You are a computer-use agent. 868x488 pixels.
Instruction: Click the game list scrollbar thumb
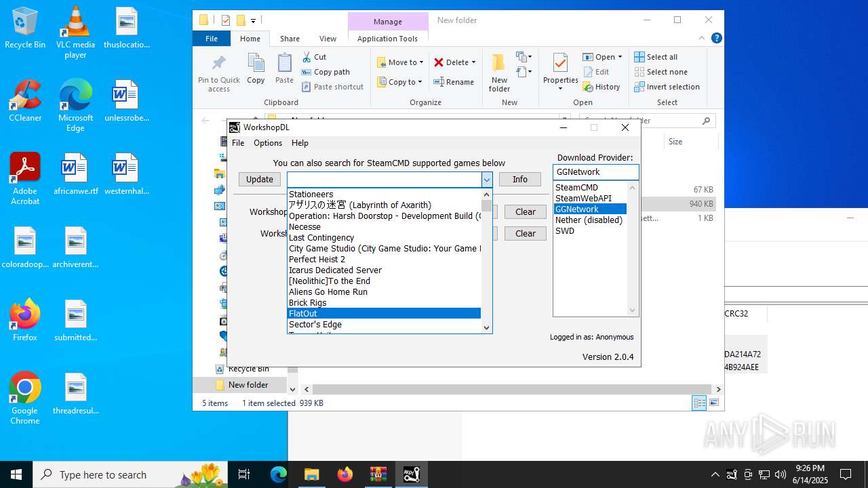point(486,205)
